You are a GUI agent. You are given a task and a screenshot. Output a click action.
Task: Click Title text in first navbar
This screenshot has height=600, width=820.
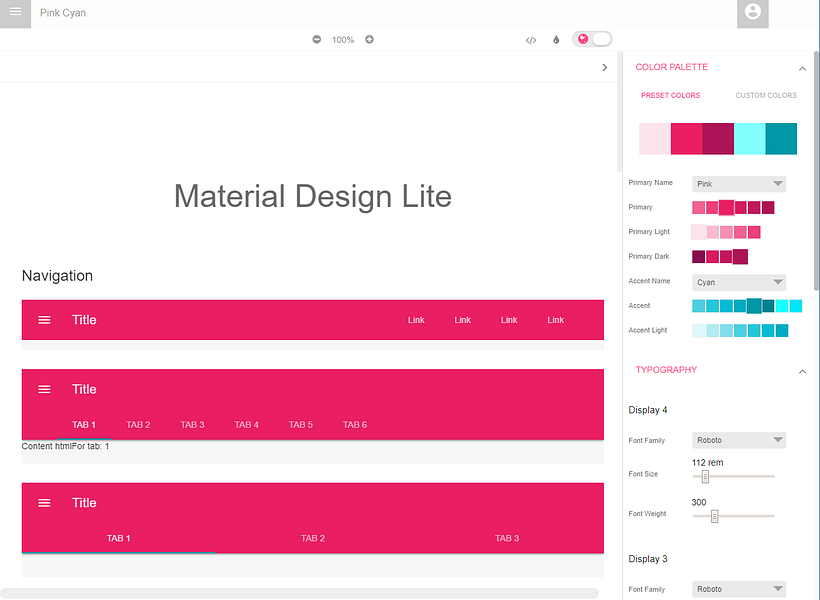pyautogui.click(x=84, y=320)
